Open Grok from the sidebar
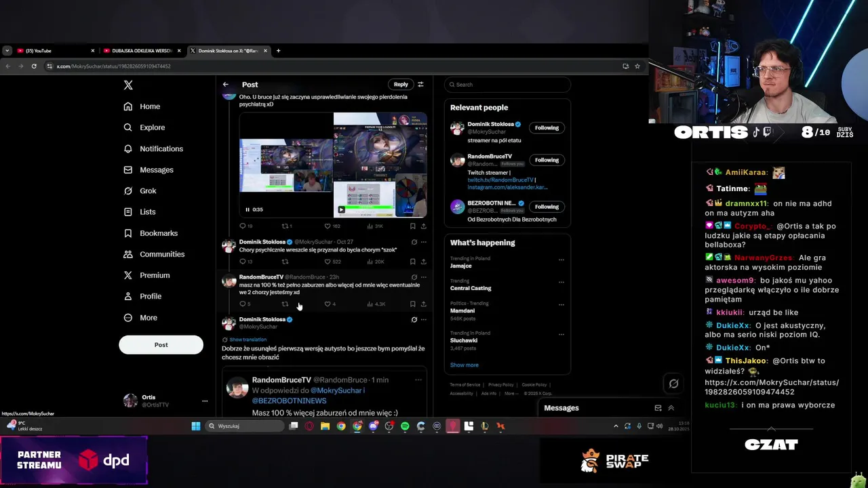This screenshot has height=488, width=868. click(140, 191)
